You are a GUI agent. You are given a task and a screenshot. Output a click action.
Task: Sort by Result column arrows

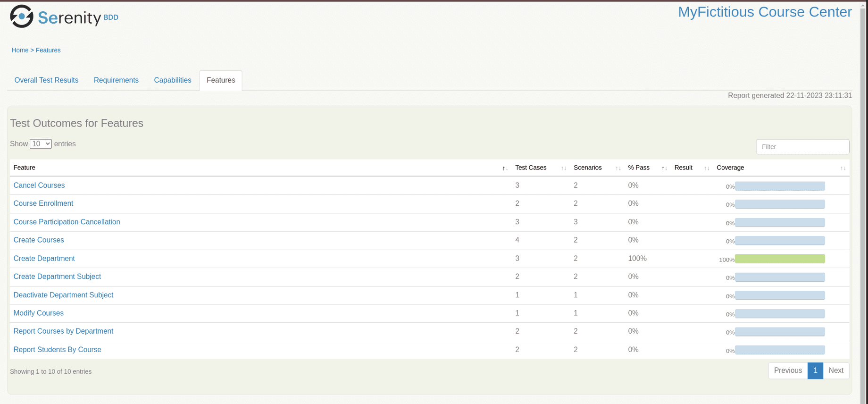coord(706,168)
